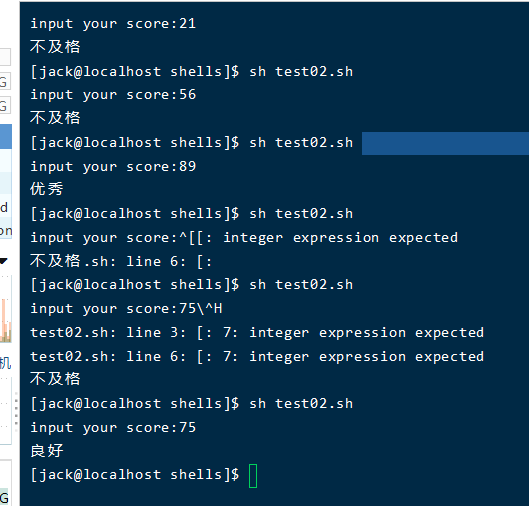The width and height of the screenshot is (529, 506).
Task: Click 'line 3' integer expression expected error
Action: (x=257, y=333)
